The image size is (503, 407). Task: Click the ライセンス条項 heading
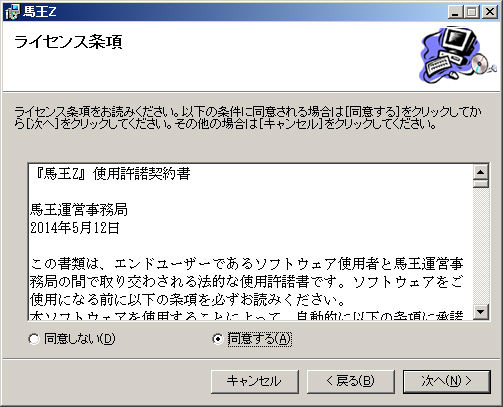click(68, 42)
